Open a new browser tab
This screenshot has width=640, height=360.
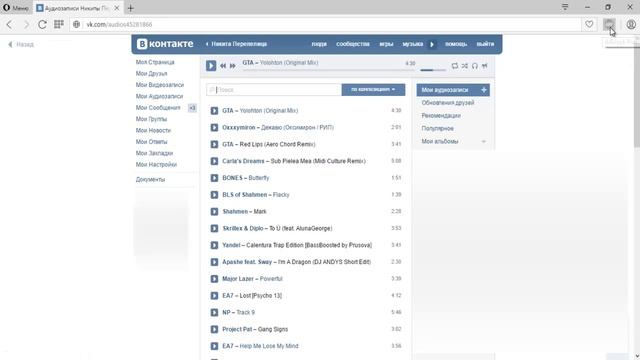[131, 8]
